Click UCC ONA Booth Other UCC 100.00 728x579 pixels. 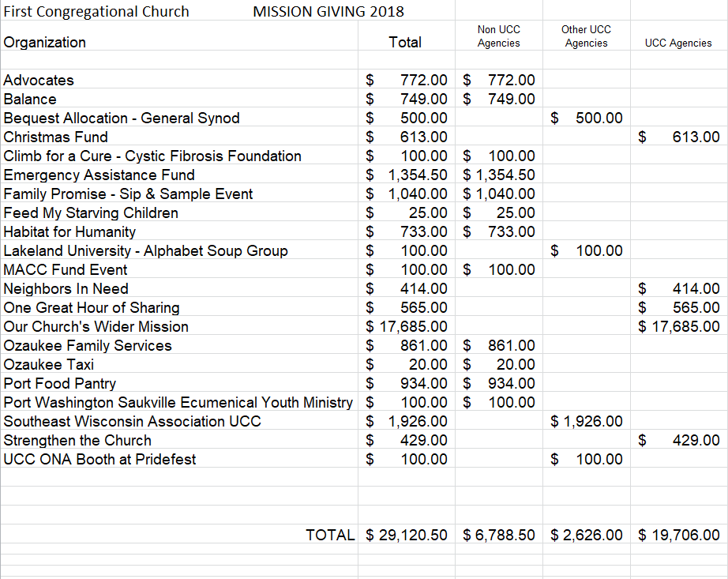(x=587, y=459)
